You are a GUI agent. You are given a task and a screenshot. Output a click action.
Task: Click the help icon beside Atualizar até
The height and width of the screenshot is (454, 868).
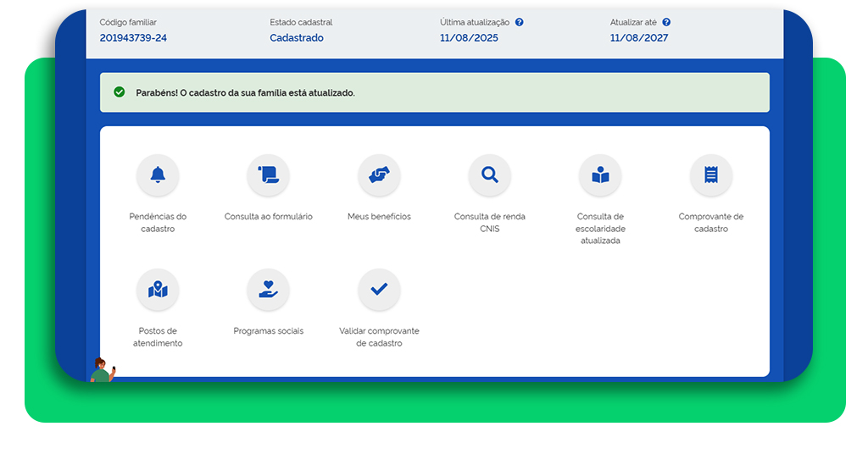tap(666, 23)
